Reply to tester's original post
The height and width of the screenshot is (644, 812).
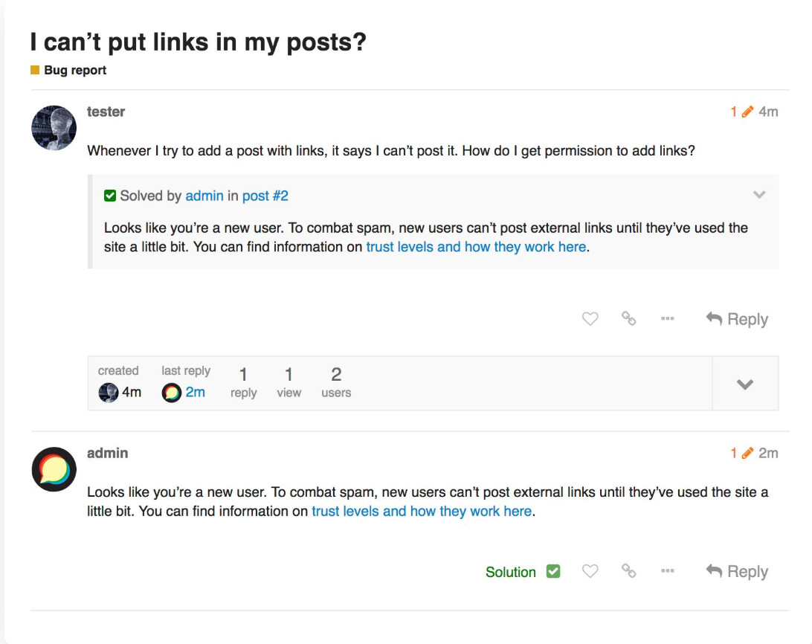tap(737, 319)
